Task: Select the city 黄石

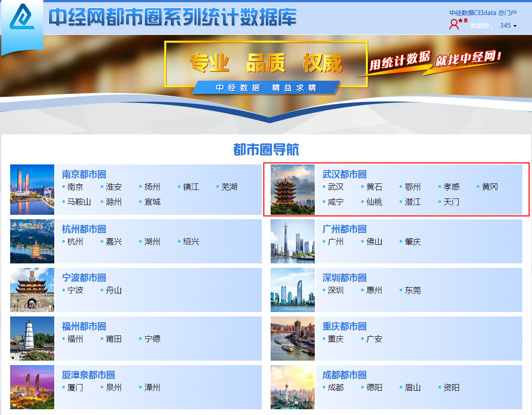Action: tap(374, 187)
